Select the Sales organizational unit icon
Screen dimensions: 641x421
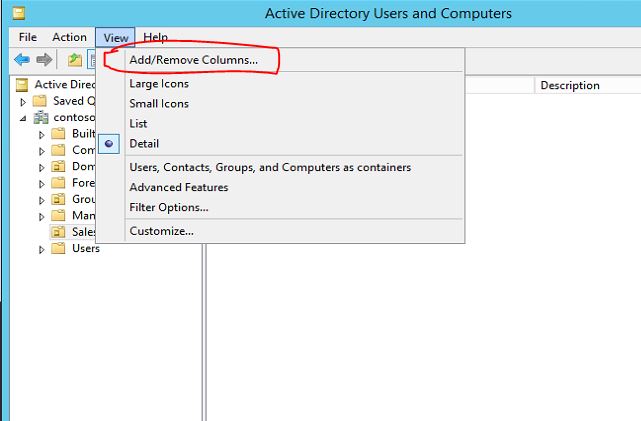[58, 232]
